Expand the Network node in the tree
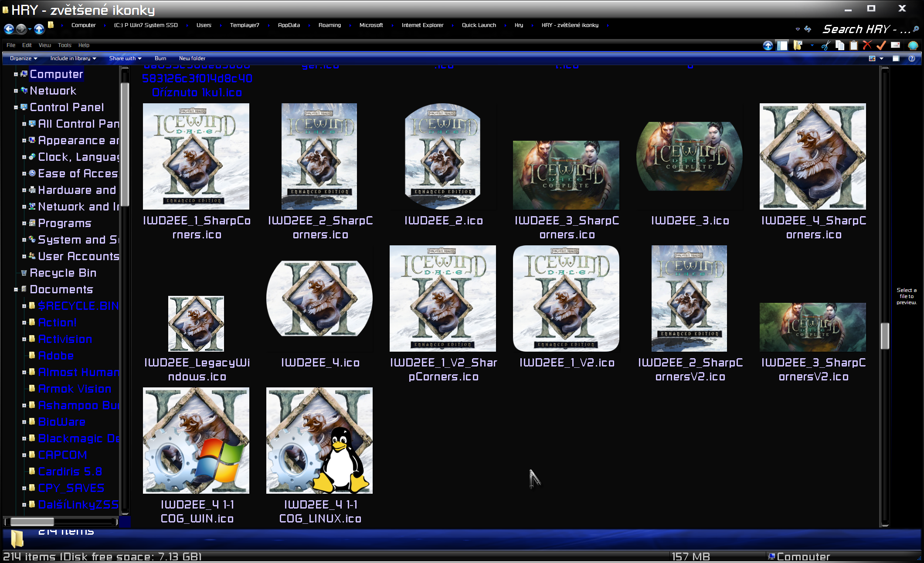 pos(16,91)
